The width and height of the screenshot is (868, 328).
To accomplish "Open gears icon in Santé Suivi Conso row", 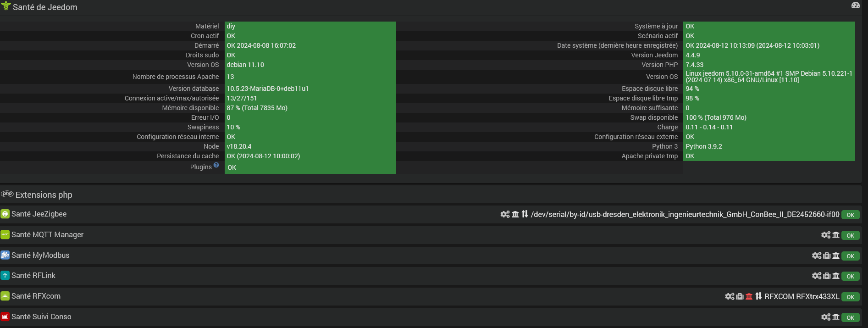I will point(826,317).
